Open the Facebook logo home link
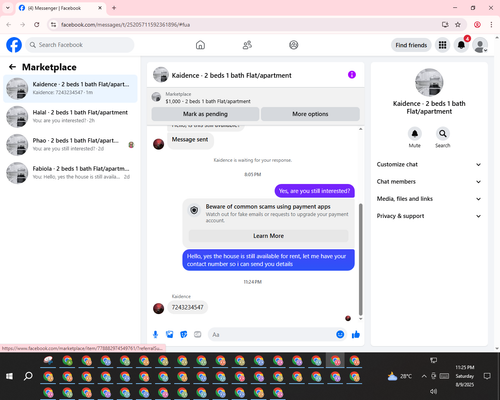The width and height of the screenshot is (500, 400). (x=14, y=45)
